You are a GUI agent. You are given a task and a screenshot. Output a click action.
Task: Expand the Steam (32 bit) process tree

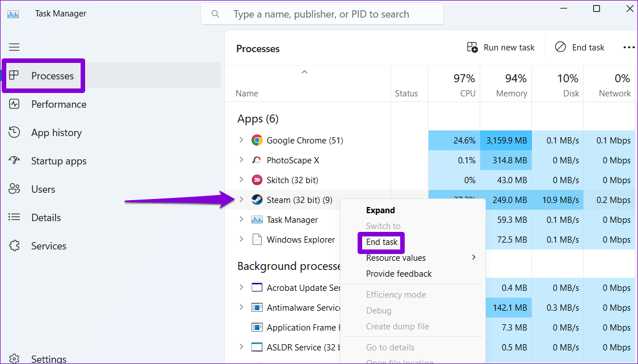click(x=242, y=200)
